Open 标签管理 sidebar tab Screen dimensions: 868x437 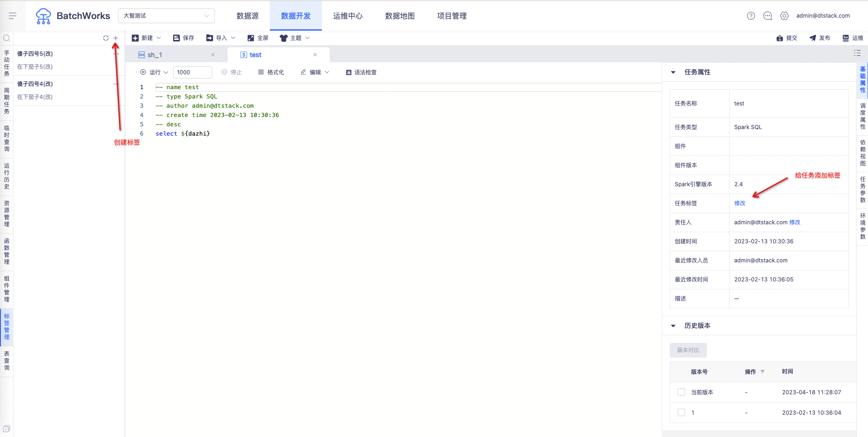point(7,326)
